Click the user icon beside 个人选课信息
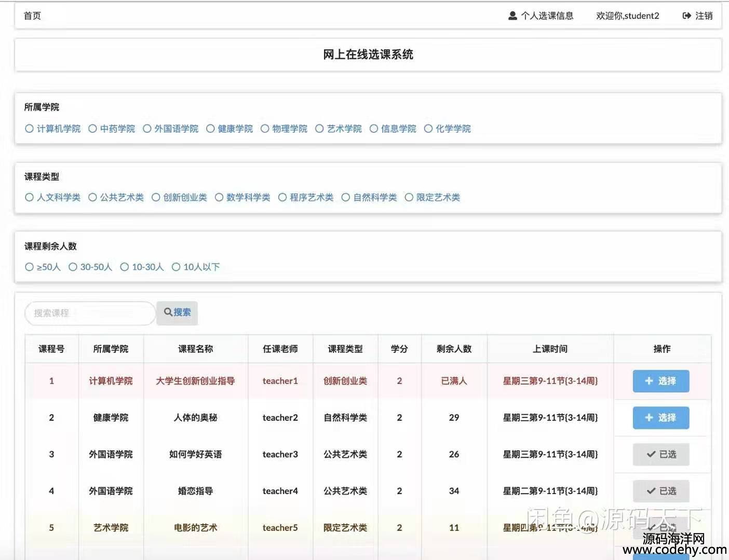The image size is (729, 560). coord(512,16)
